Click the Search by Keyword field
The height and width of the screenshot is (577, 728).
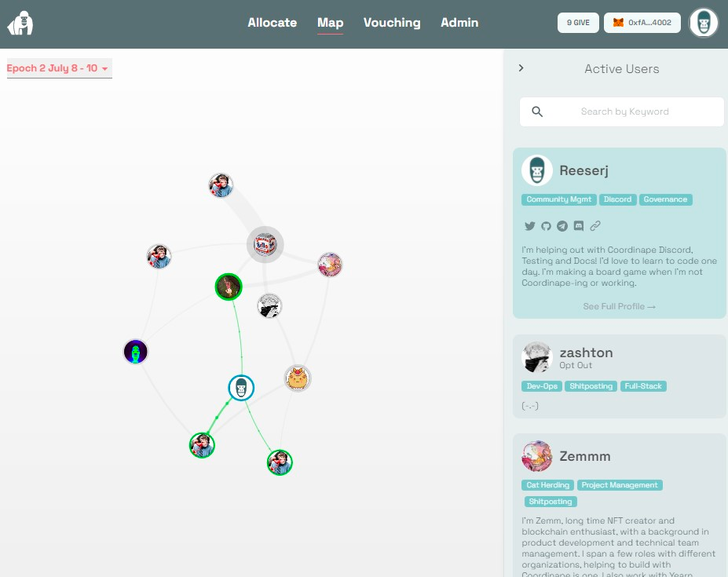pos(622,111)
